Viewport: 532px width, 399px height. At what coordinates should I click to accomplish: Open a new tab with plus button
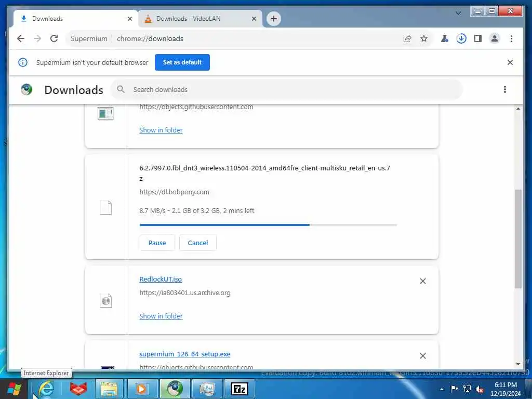click(x=274, y=19)
